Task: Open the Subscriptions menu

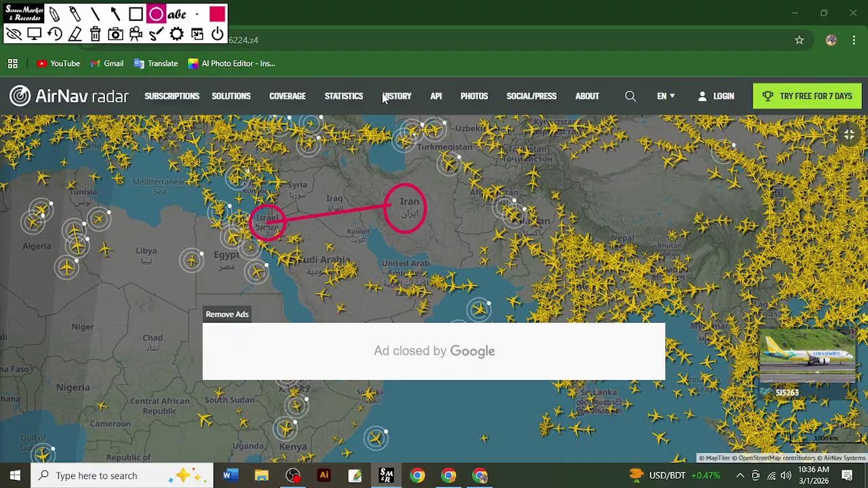Action: (x=172, y=96)
